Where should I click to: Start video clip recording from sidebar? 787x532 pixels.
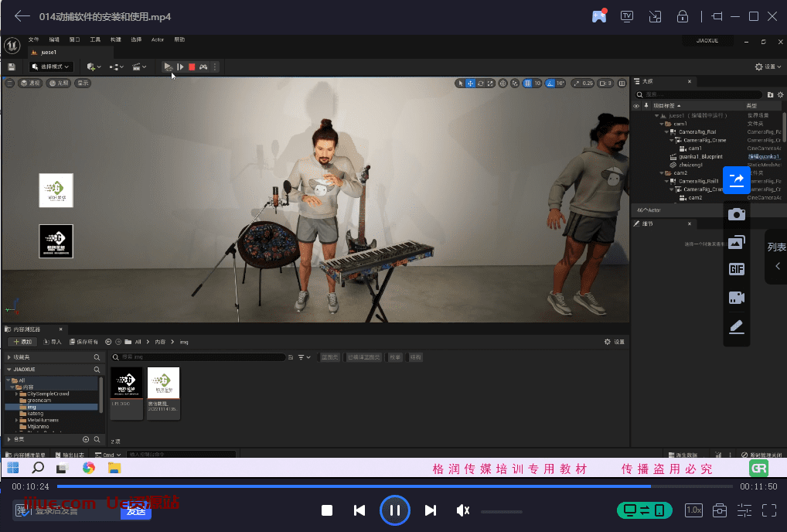(x=737, y=298)
